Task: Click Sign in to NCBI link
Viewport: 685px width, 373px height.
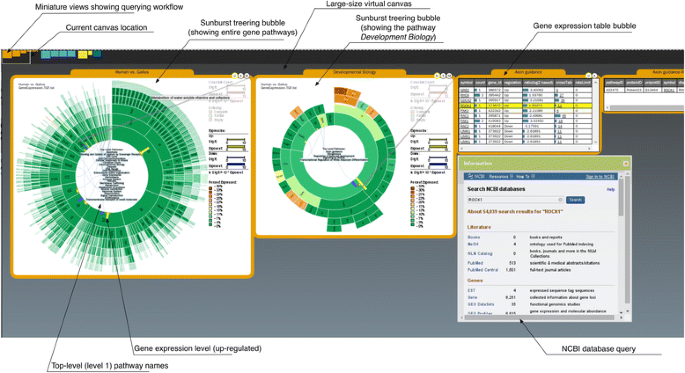Action: [x=600, y=176]
